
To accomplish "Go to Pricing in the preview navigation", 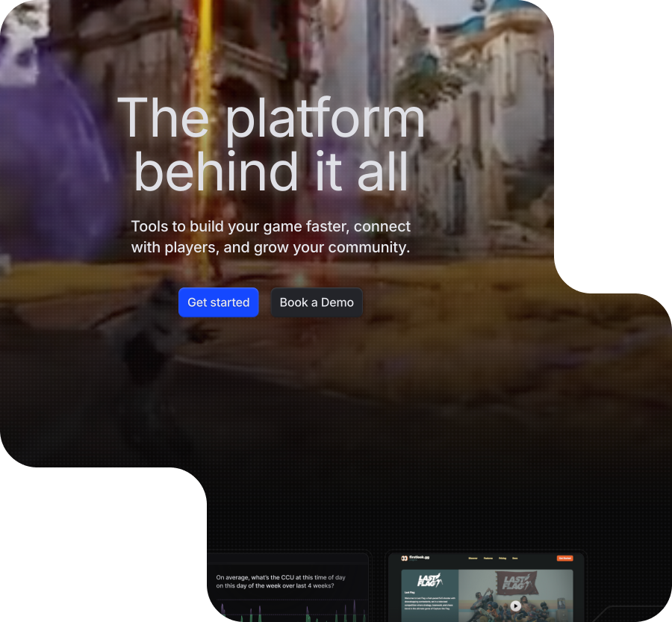I will pyautogui.click(x=503, y=558).
